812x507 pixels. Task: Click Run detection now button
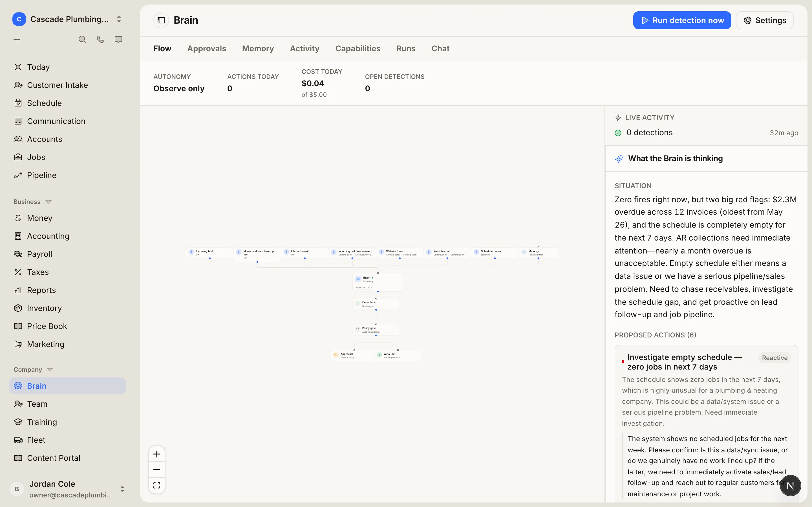click(x=682, y=20)
